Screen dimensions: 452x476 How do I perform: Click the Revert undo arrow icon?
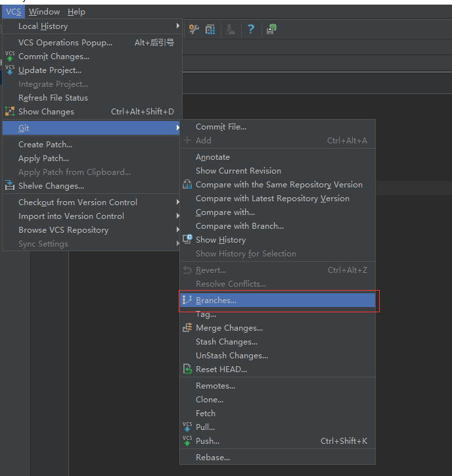tap(187, 270)
